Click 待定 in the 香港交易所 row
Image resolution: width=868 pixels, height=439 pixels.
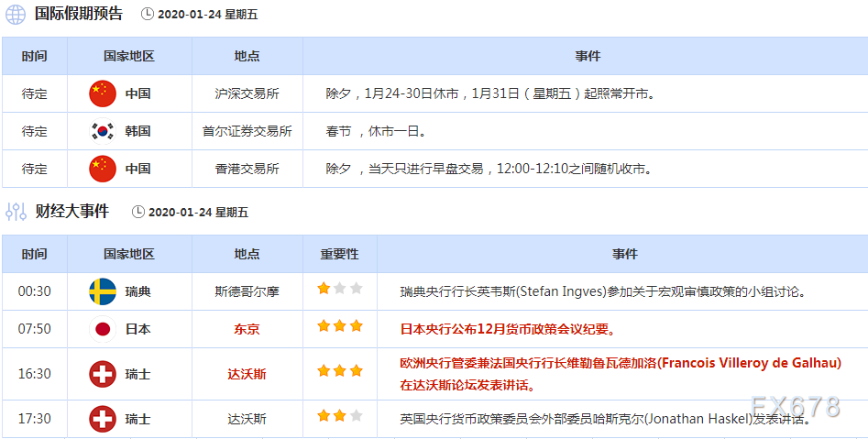point(34,169)
